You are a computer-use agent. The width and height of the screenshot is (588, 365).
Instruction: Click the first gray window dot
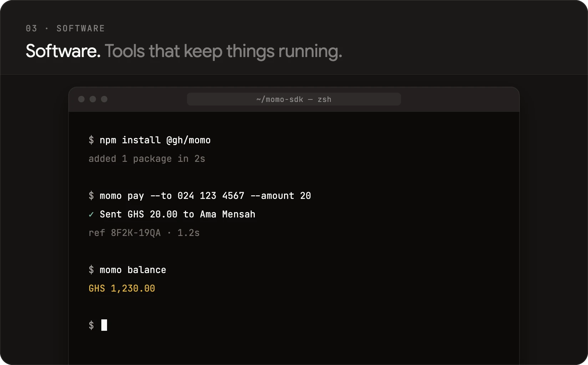[x=81, y=99]
